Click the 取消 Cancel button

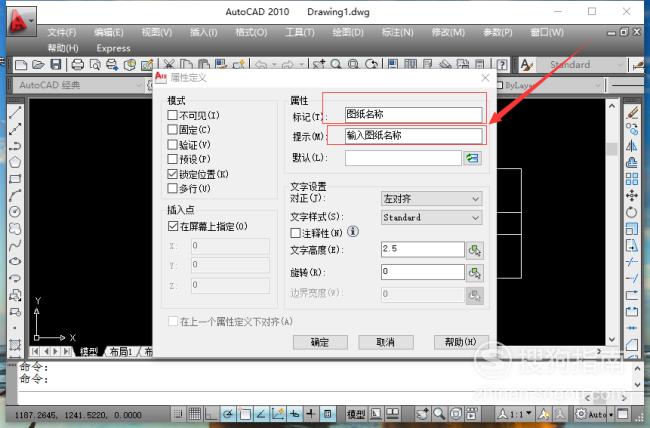386,342
